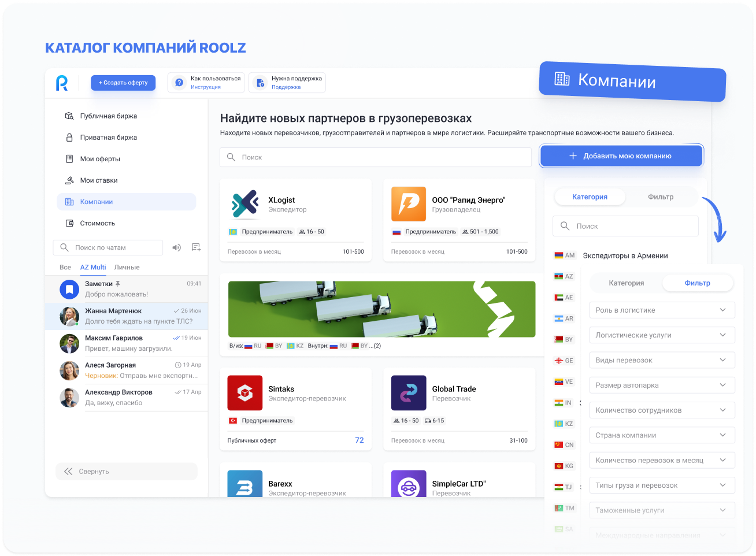Switch to the Личные chat tab
The height and width of the screenshot is (556, 756).
127,268
